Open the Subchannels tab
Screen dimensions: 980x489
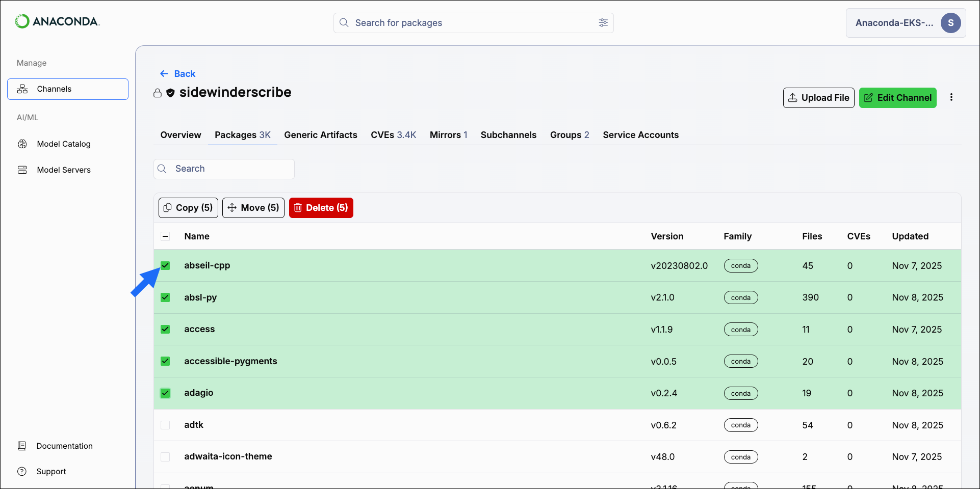(508, 135)
